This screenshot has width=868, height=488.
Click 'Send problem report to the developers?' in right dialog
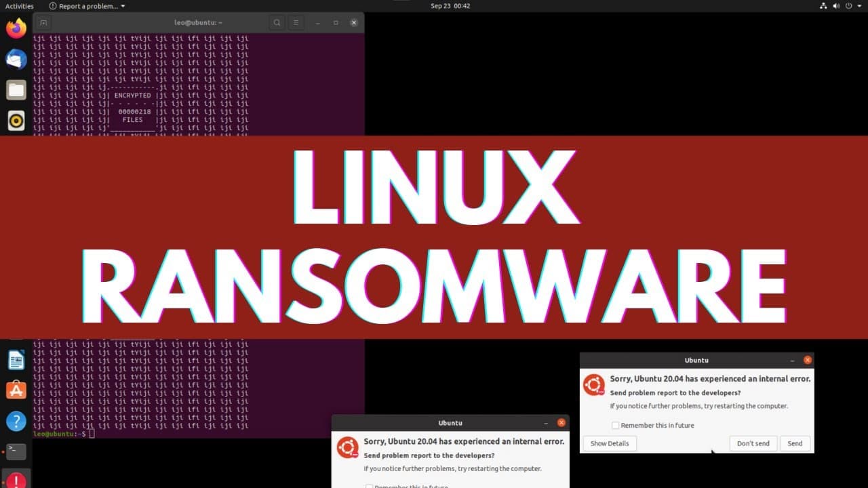pos(675,393)
